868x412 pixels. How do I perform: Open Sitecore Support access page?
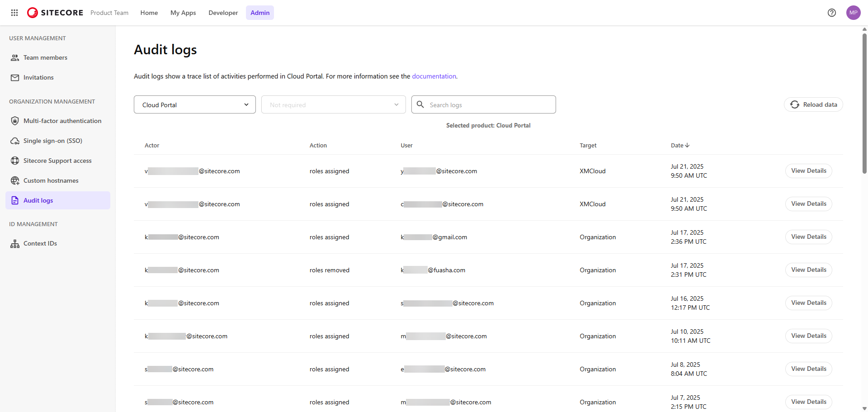pyautogui.click(x=58, y=161)
